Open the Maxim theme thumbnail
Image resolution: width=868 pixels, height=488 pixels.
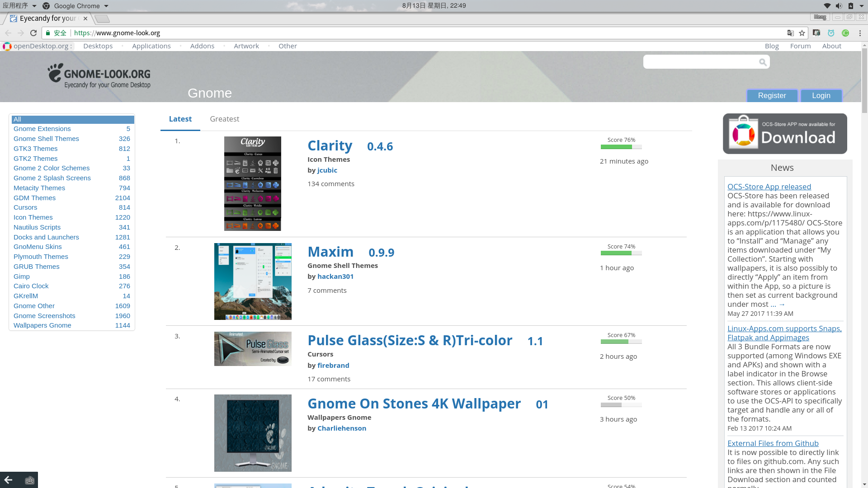tap(253, 282)
